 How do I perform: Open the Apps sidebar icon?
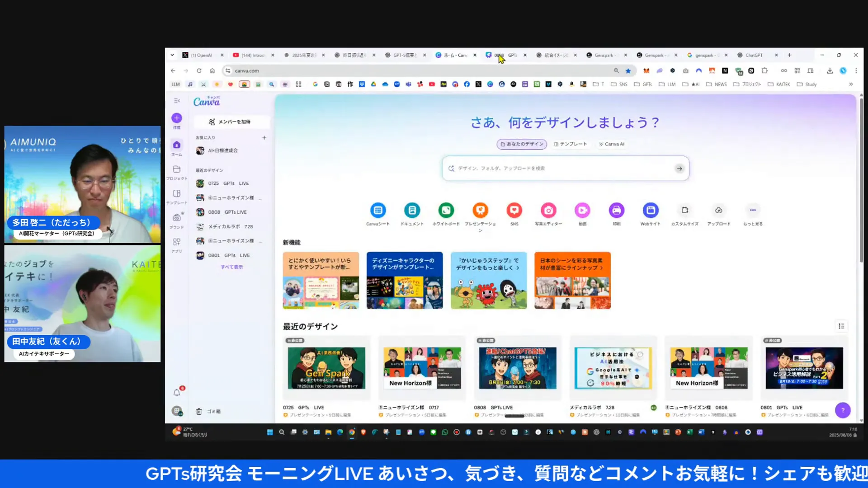[x=177, y=242]
